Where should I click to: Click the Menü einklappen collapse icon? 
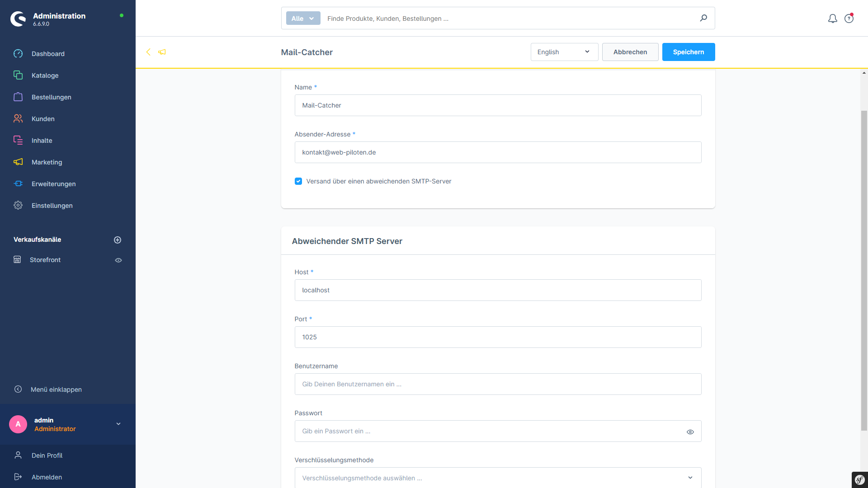coord(18,389)
